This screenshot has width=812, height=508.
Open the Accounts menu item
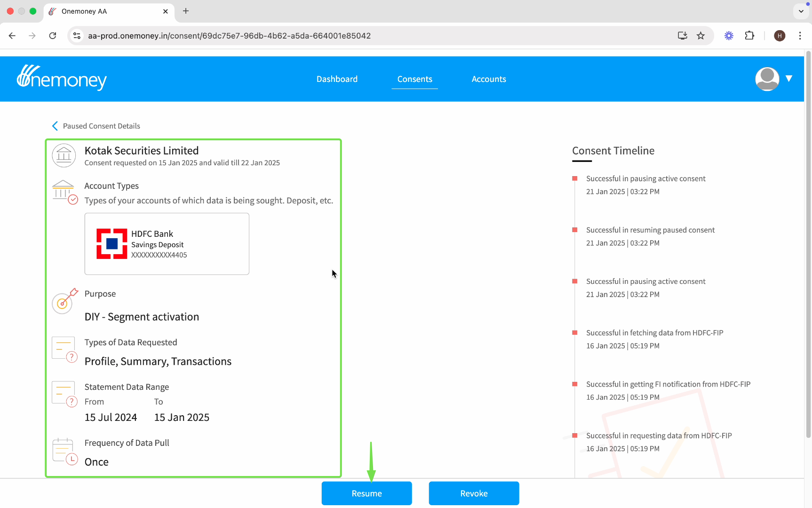[x=489, y=79]
